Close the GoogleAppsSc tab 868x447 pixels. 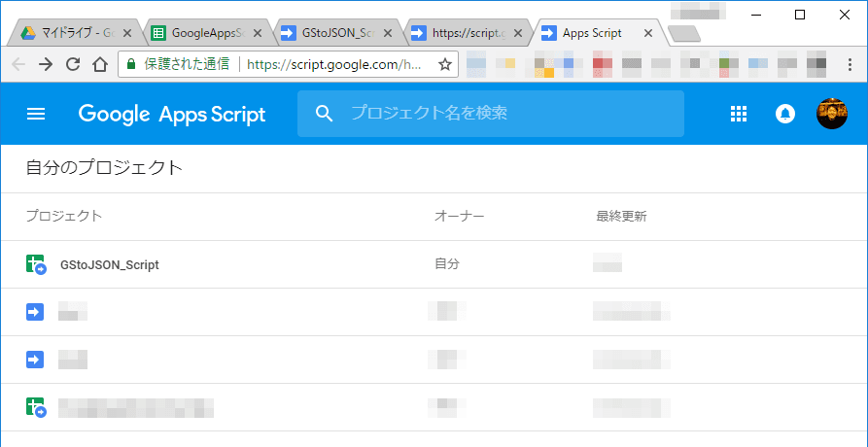coord(258,33)
